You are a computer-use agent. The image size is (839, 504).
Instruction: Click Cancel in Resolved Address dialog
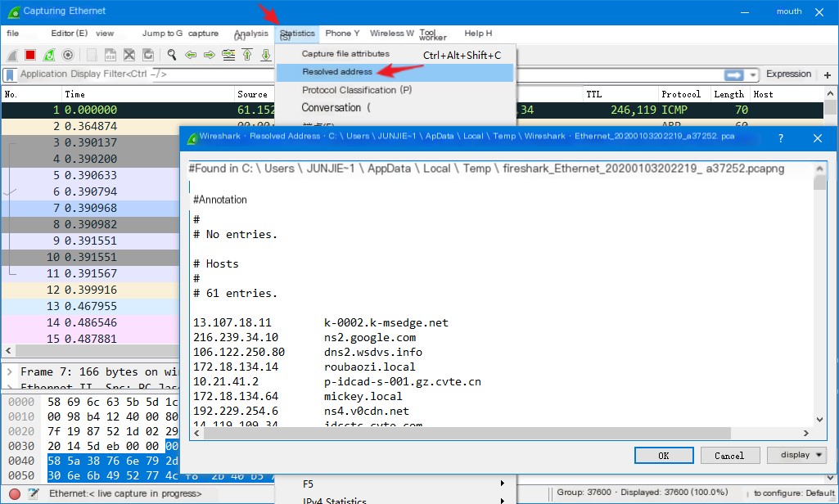coord(729,456)
